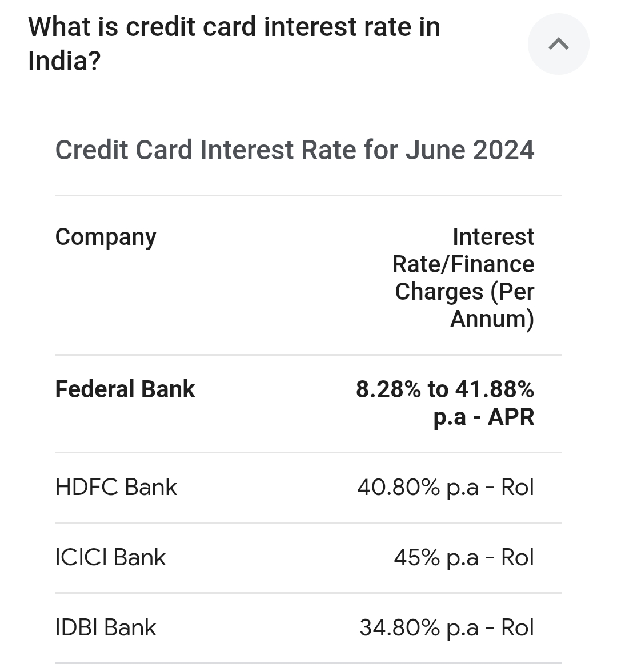617x672 pixels.
Task: Click the '45%' interest rate value
Action: pyautogui.click(x=416, y=558)
